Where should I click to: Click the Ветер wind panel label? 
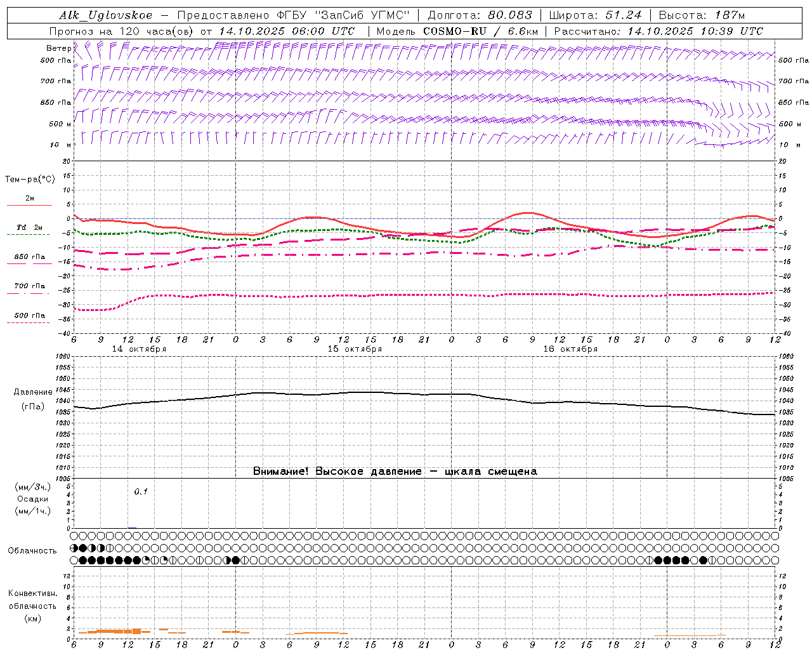pos(58,48)
